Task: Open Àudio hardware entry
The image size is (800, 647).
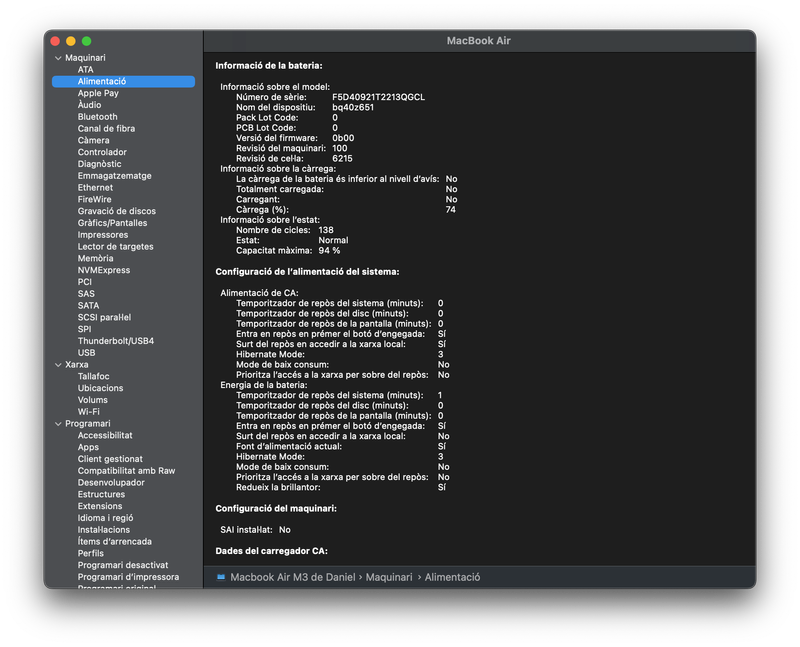Action: [89, 105]
